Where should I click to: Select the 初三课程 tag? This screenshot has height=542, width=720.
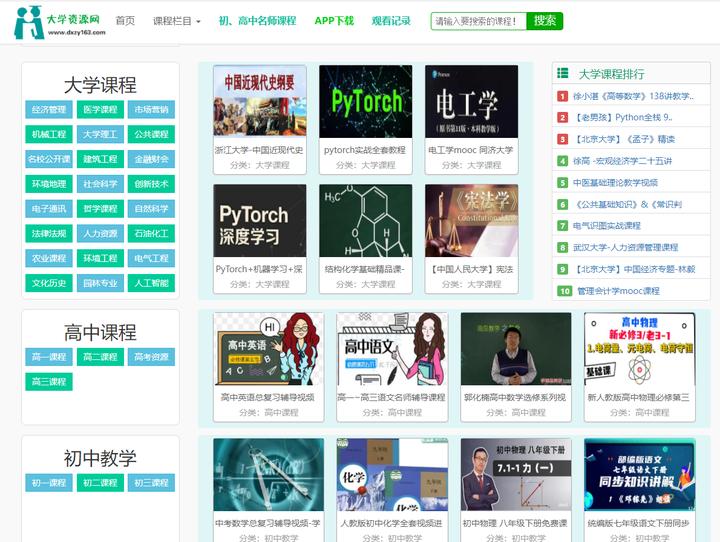[151, 483]
